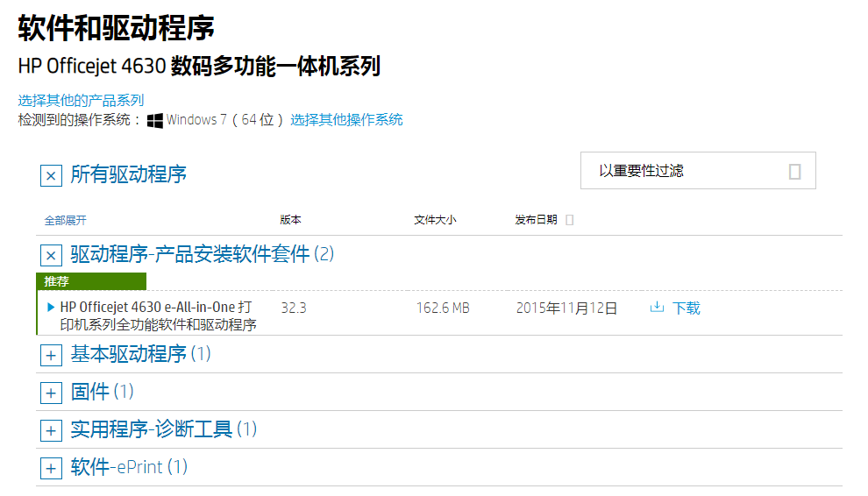The height and width of the screenshot is (496, 868).
Task: Sort by 发布日期 arrow icon
Action: tap(570, 220)
